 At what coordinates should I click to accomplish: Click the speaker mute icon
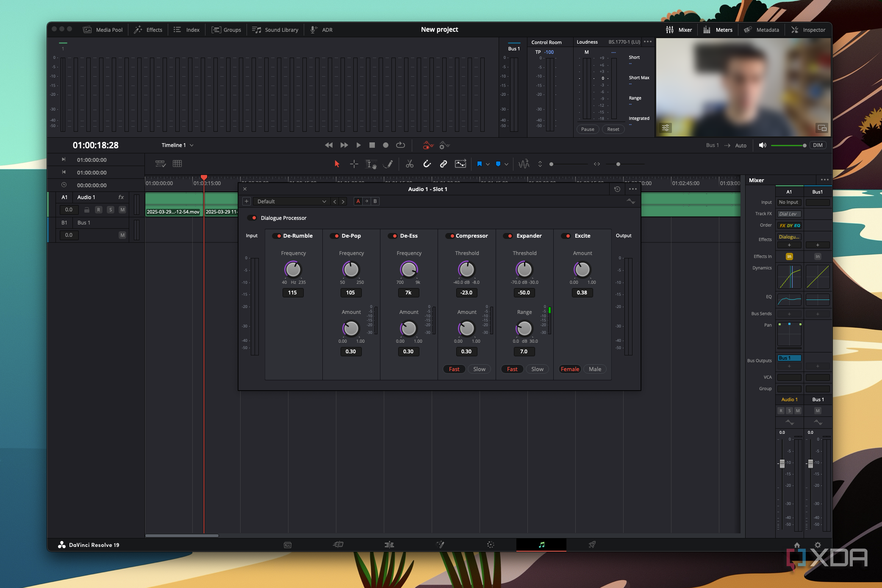763,145
